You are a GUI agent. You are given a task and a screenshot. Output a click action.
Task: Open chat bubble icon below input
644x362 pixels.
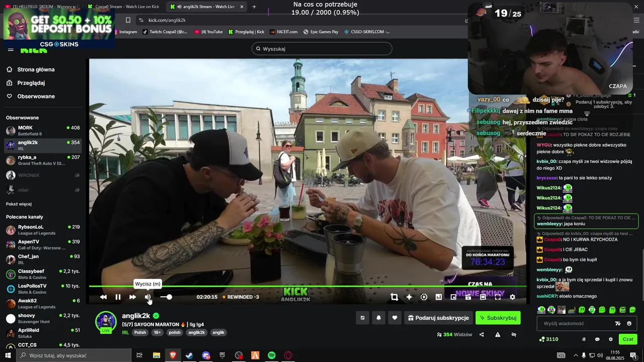[597, 339]
